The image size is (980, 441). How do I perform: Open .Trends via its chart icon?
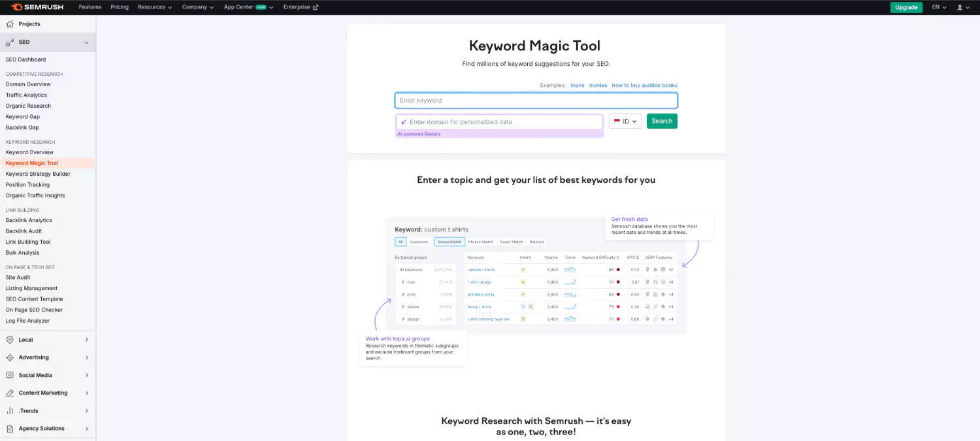[x=10, y=410]
